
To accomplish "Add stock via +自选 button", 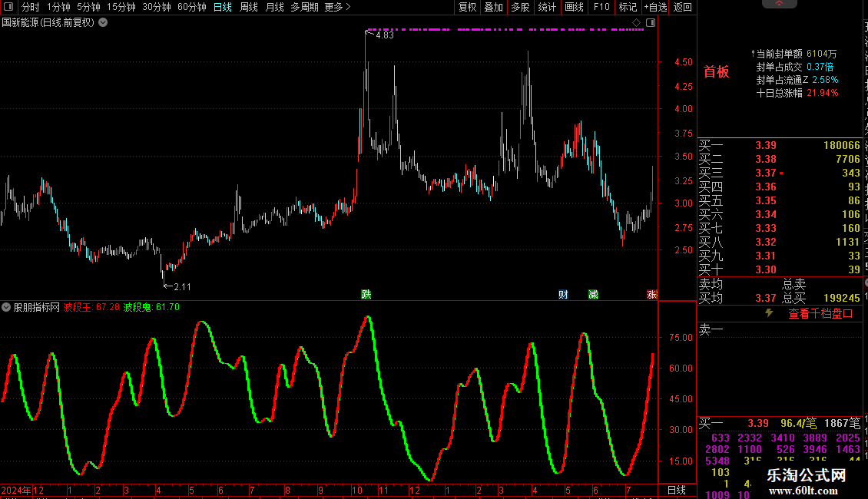I will coord(656,7).
